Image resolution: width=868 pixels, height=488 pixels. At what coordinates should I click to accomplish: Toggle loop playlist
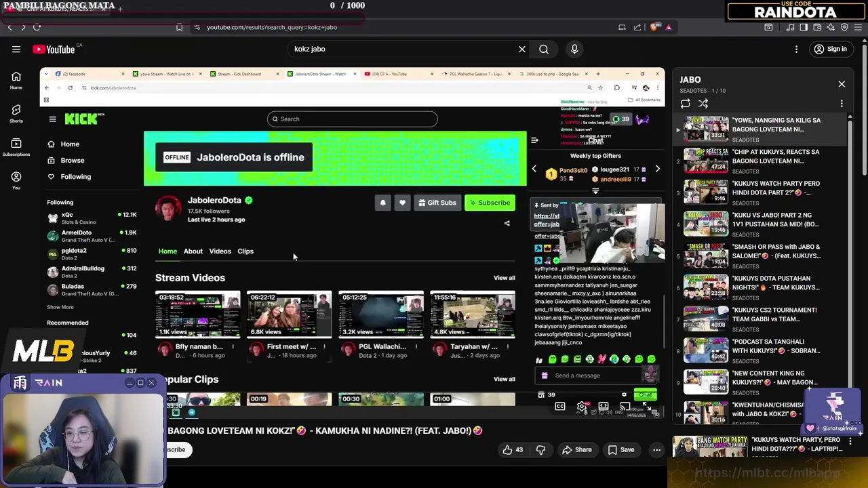pos(686,104)
